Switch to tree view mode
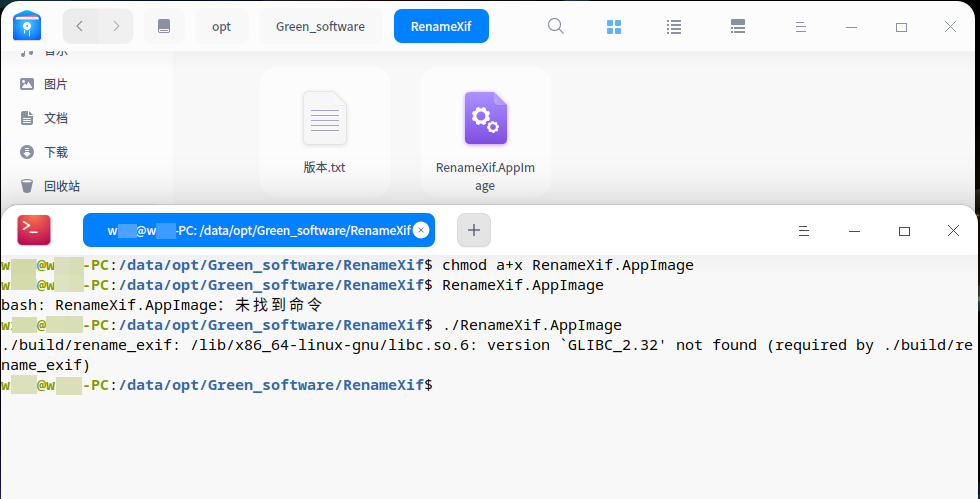 [738, 27]
